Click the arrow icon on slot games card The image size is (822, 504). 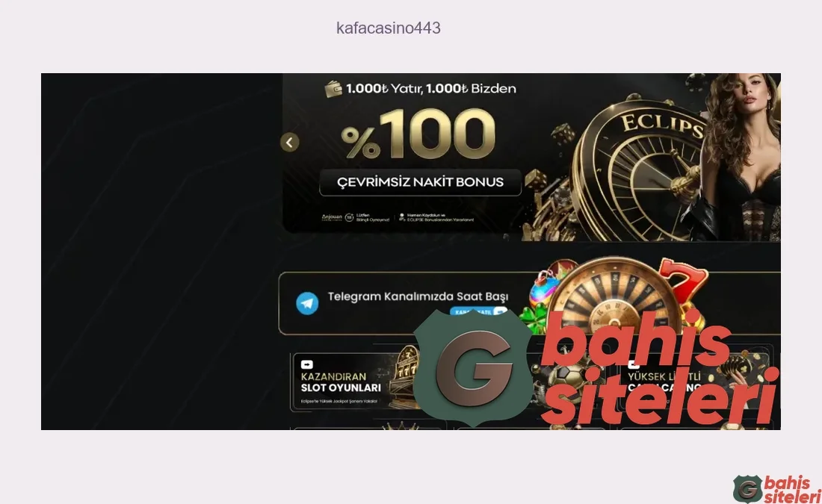[x=307, y=364]
